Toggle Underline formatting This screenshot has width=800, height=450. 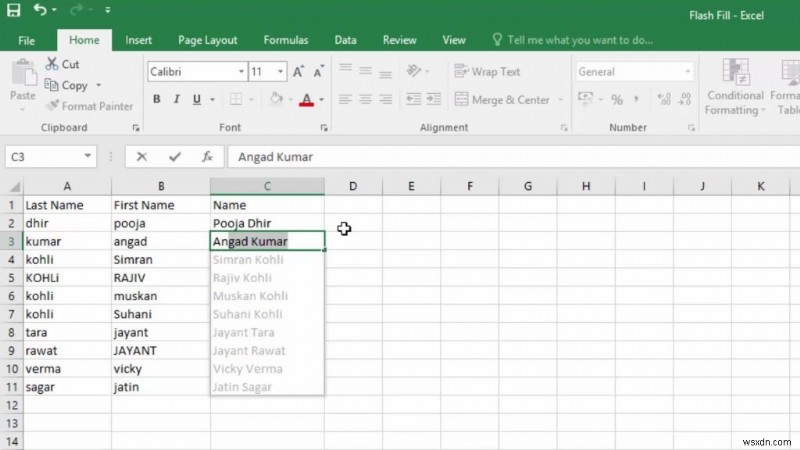[196, 99]
